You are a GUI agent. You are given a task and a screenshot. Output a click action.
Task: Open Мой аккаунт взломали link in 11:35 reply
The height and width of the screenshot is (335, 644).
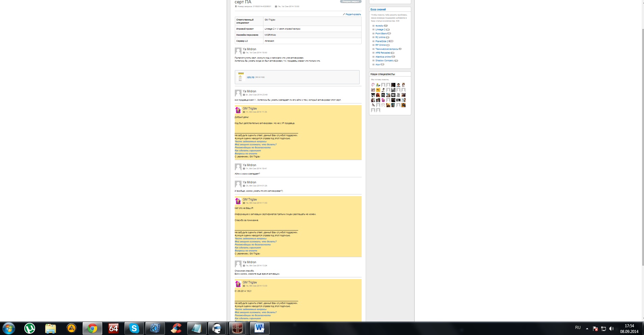click(256, 145)
